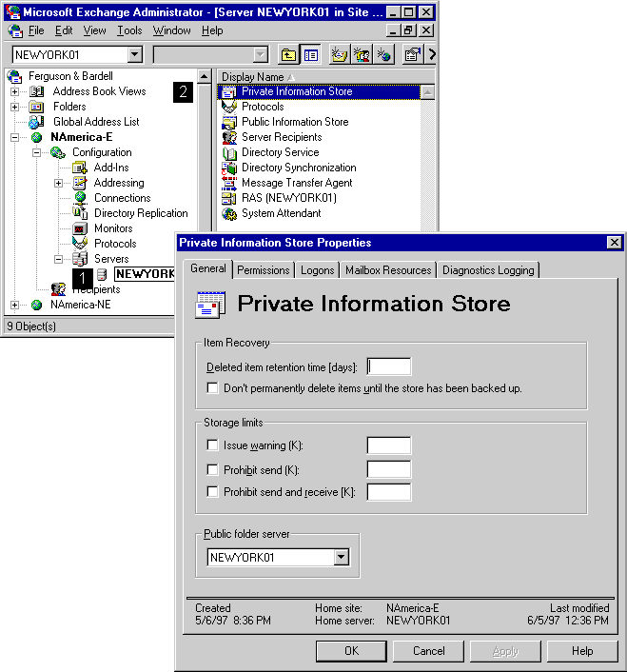Enable 'Don't permanently delete items' checkbox
This screenshot has width=627, height=672.
point(212,387)
